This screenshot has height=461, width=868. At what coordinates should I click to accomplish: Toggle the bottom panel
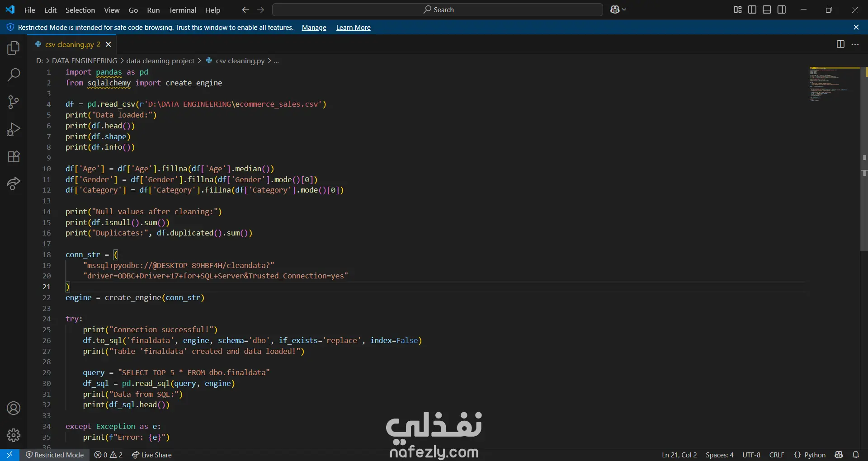coord(767,9)
